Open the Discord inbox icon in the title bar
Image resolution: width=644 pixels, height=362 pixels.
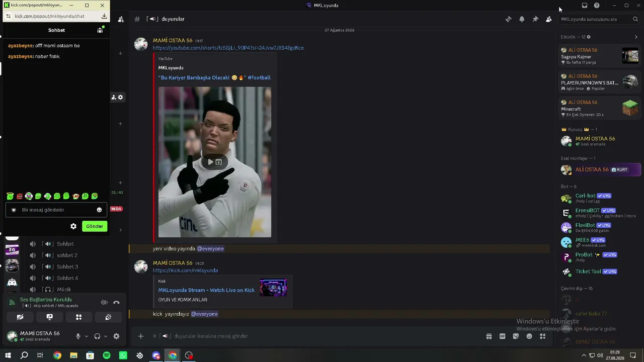(x=585, y=6)
